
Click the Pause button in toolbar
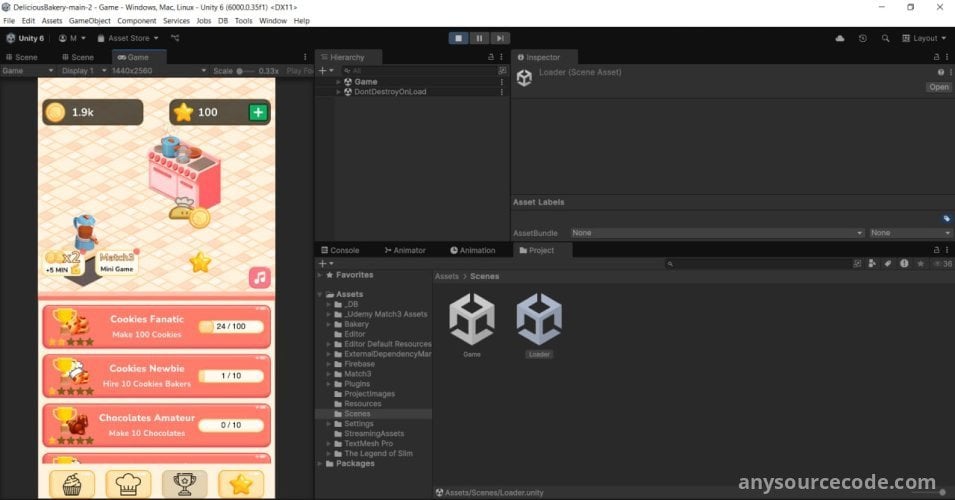tap(479, 38)
